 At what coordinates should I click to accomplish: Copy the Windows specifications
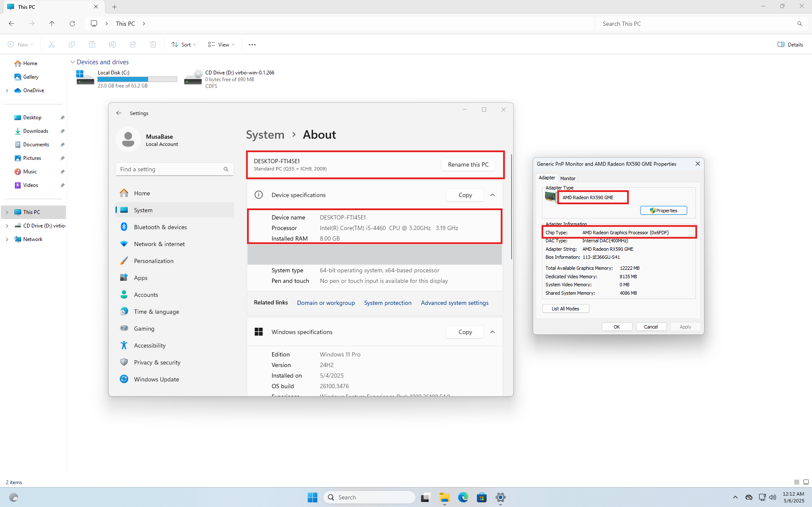[x=465, y=332]
